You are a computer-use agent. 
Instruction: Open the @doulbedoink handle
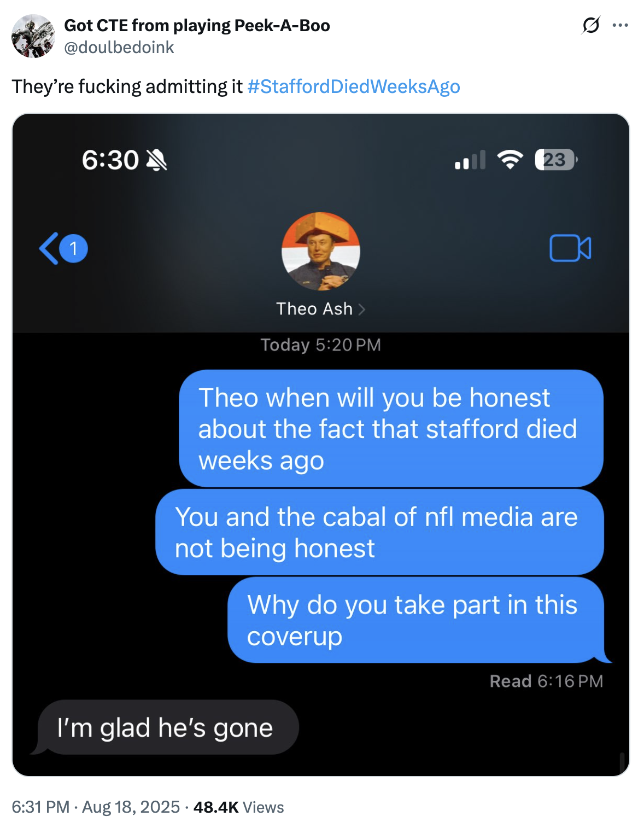tap(119, 48)
